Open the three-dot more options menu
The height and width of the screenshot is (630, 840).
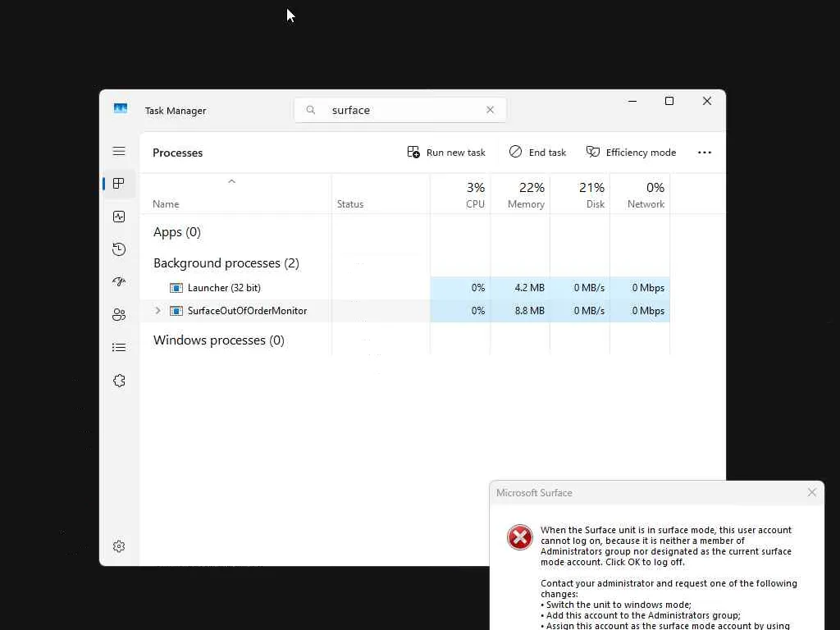(705, 153)
